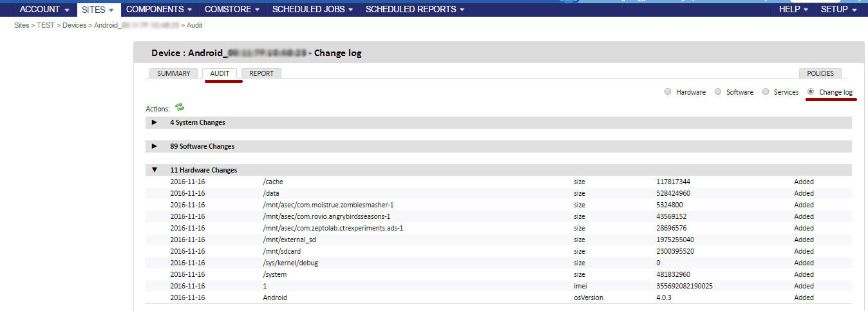Open the SETUP menu
Screen dimensions: 868x311
[x=839, y=10]
